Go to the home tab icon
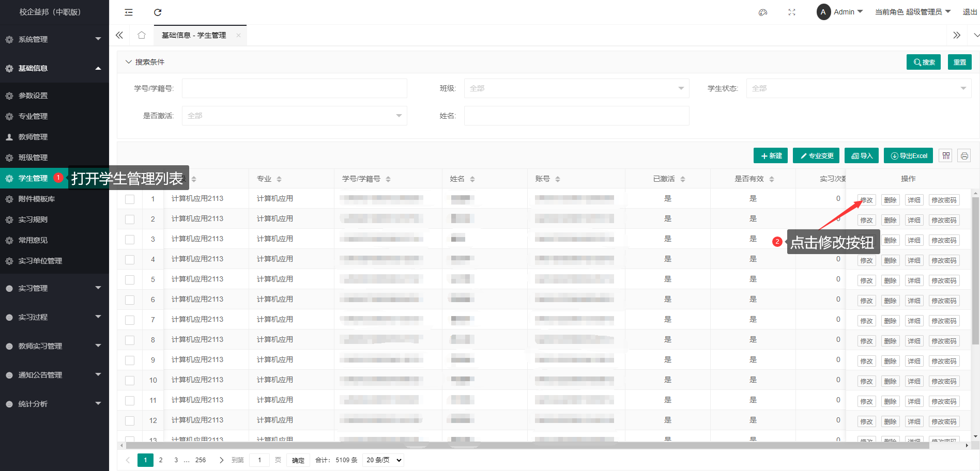980x471 pixels. (x=142, y=35)
